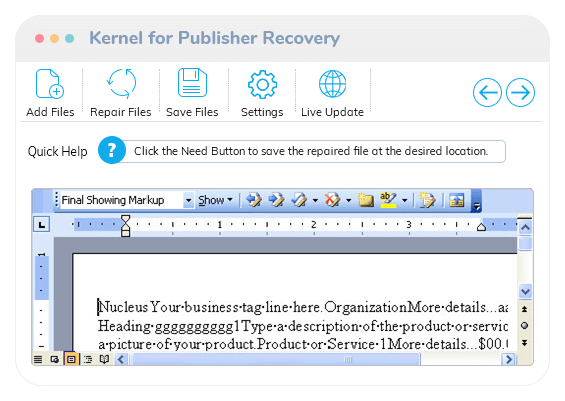Image resolution: width=565 pixels, height=401 pixels.
Task: Go to next page double arrow
Action: tap(525, 343)
